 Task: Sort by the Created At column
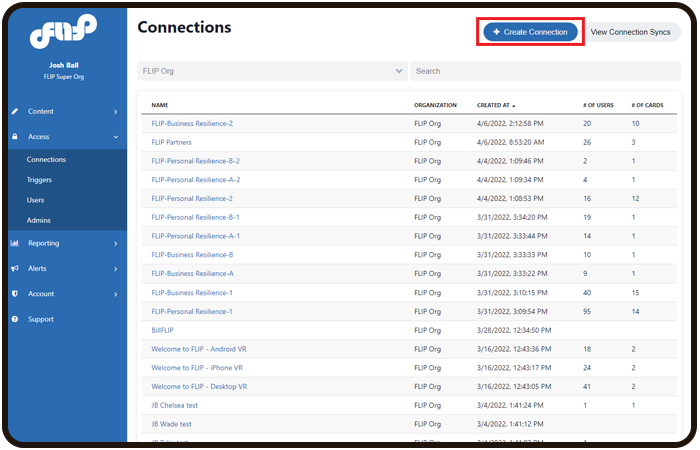point(496,105)
